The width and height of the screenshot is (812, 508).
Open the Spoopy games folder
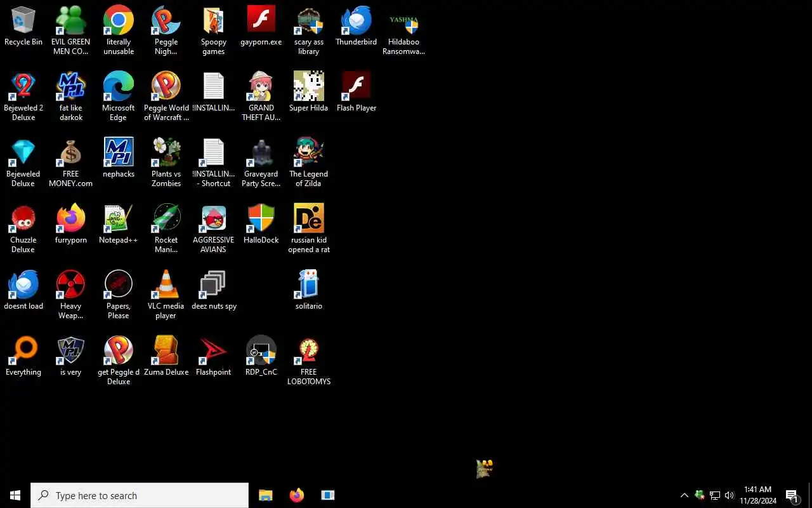click(214, 30)
